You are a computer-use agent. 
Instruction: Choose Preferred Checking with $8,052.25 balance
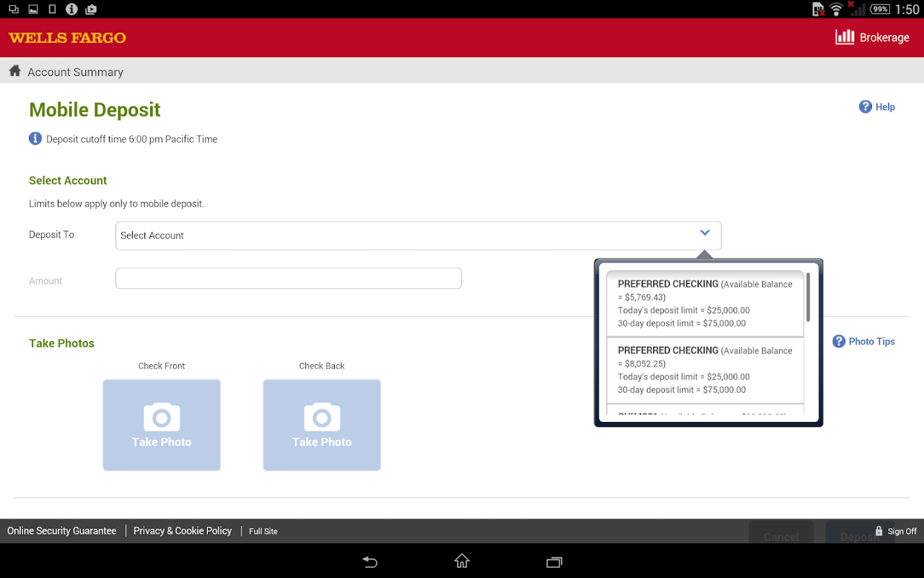705,371
